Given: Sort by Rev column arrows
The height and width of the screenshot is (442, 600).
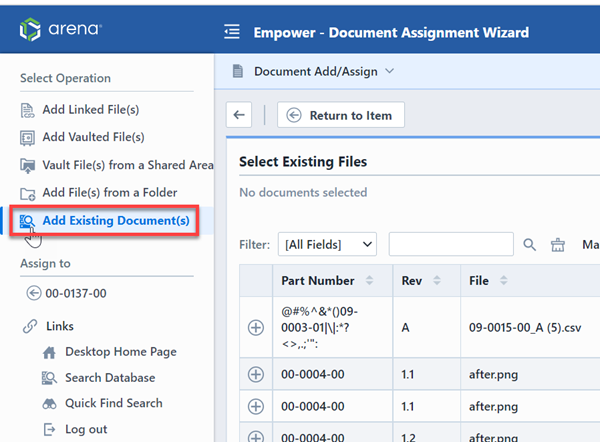Looking at the screenshot, I should [x=437, y=281].
